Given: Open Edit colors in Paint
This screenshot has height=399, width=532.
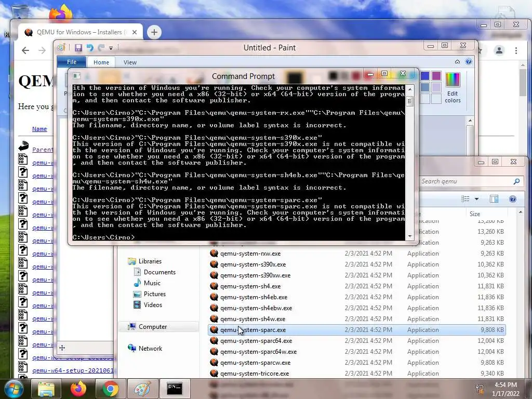Looking at the screenshot, I should (453, 87).
